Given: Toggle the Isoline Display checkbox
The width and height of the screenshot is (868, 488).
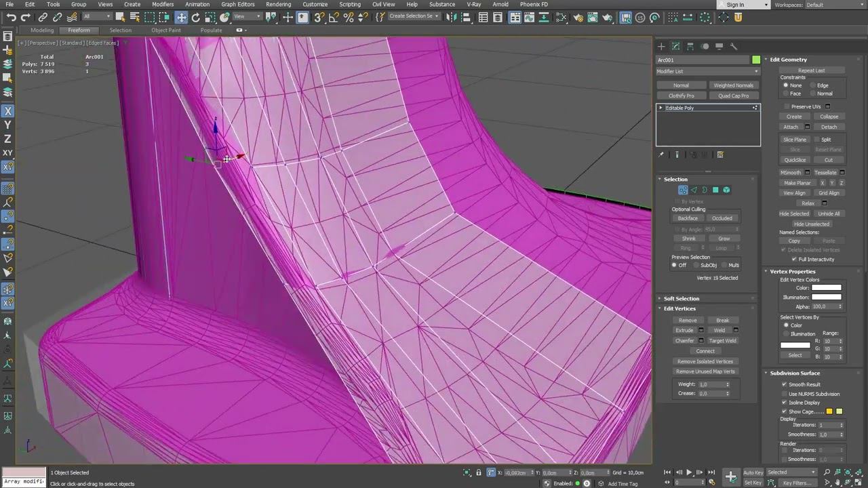Looking at the screenshot, I should 785,403.
